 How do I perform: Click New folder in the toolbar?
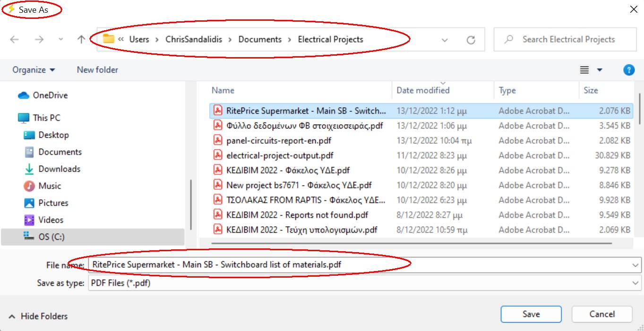(x=97, y=70)
